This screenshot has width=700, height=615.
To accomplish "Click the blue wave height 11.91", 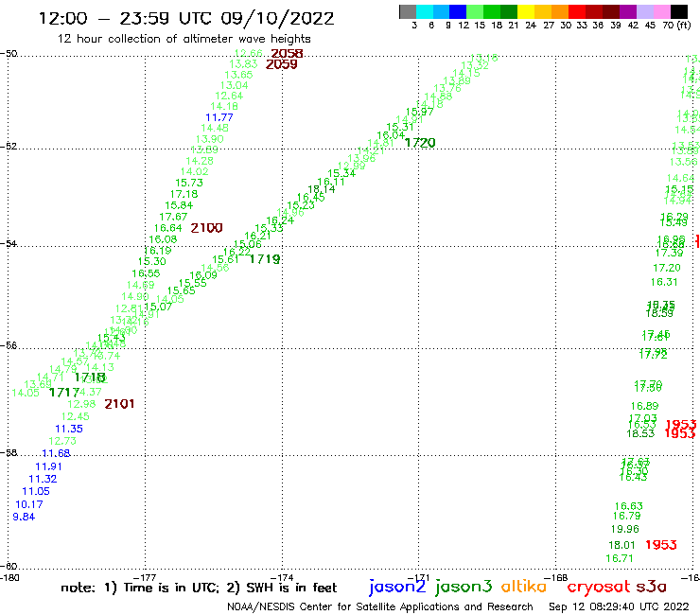I will [x=48, y=466].
